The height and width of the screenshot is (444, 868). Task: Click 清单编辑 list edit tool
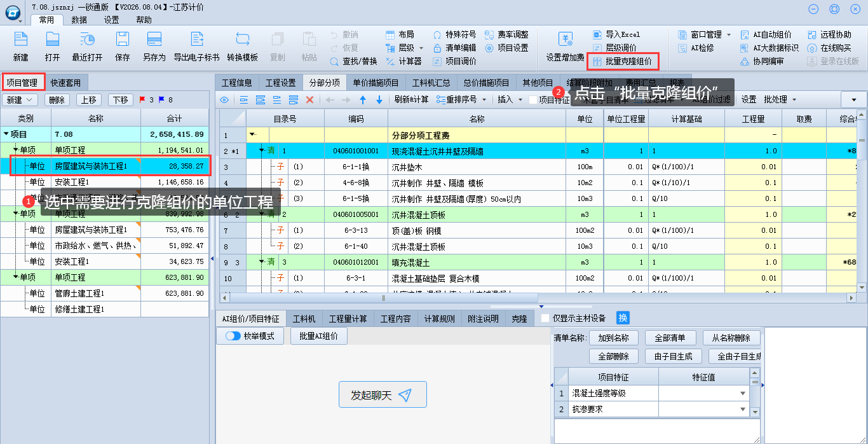tap(454, 48)
